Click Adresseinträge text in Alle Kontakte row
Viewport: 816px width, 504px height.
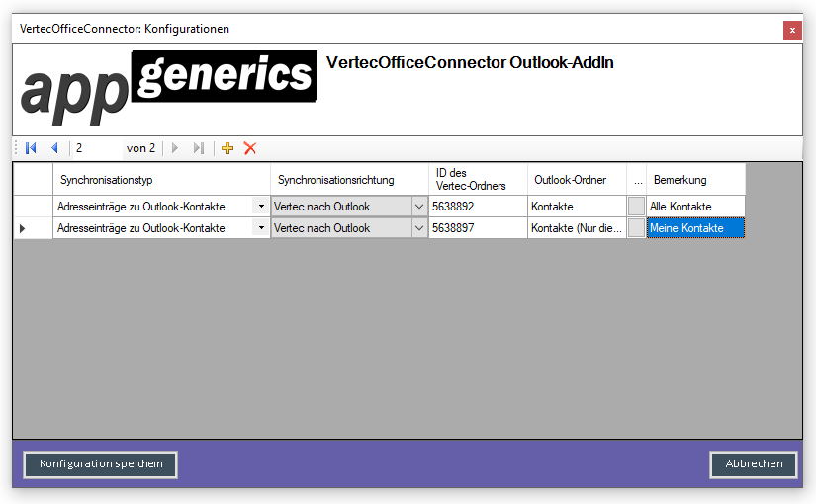pyautogui.click(x=141, y=207)
